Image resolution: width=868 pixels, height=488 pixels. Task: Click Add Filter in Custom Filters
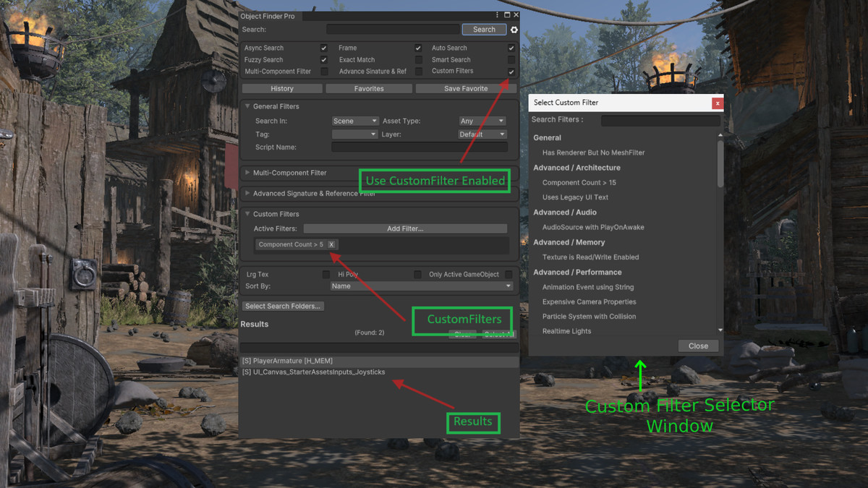coord(405,228)
